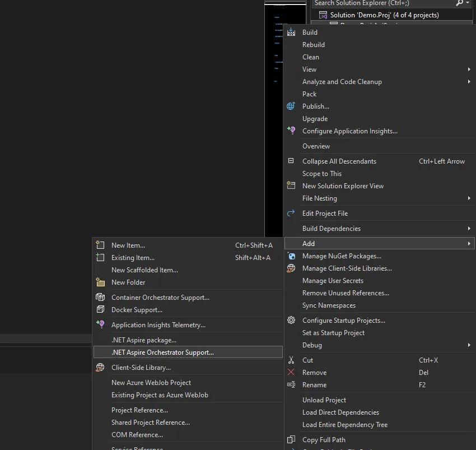The height and width of the screenshot is (450, 476).
Task: Click the New Folder icon
Action: [100, 282]
